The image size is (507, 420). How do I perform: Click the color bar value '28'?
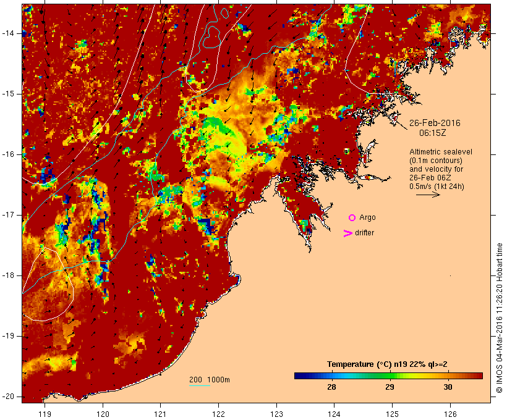coord(331,387)
